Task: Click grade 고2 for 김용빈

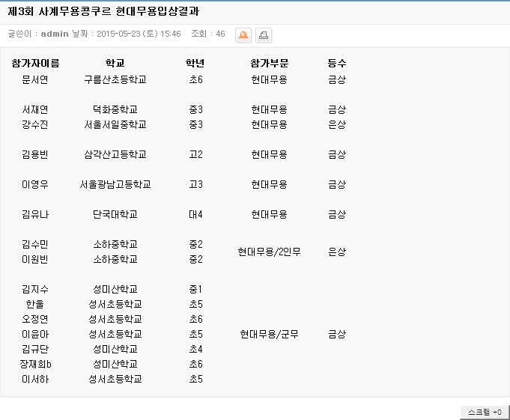Action: (195, 154)
